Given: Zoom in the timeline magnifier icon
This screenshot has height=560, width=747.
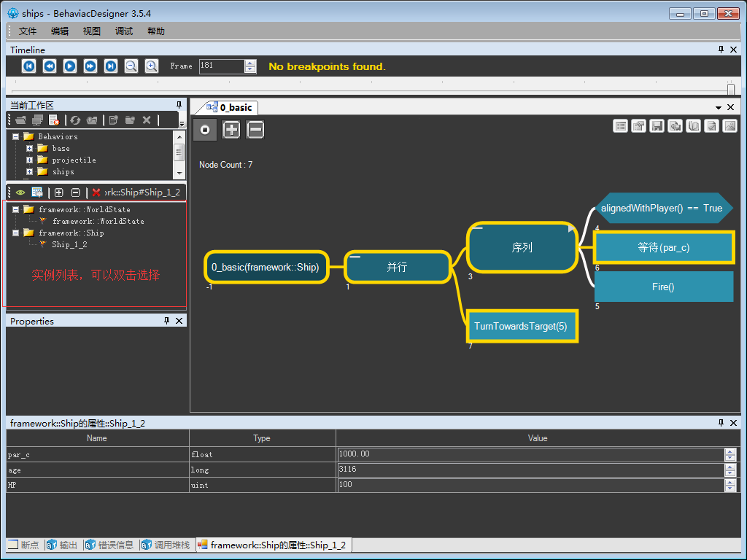Looking at the screenshot, I should pyautogui.click(x=152, y=66).
